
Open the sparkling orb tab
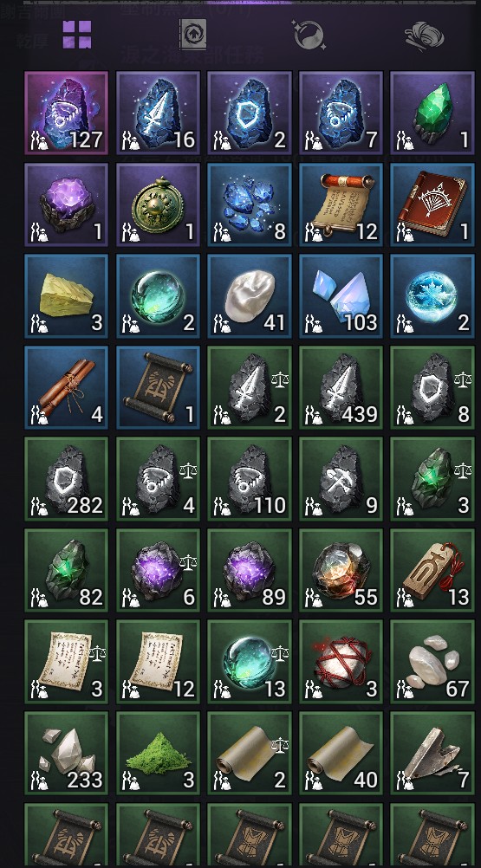tap(308, 35)
